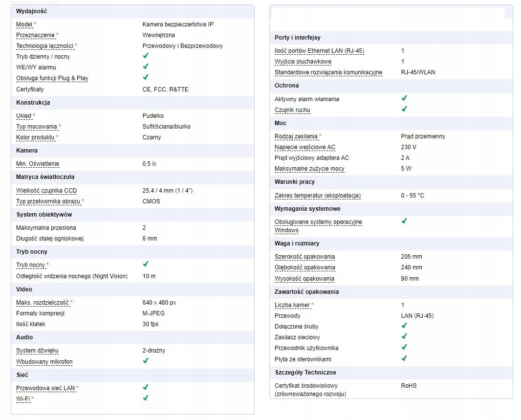521x420 pixels.
Task: Click the Porty i interfejsy section header
Action: click(297, 38)
